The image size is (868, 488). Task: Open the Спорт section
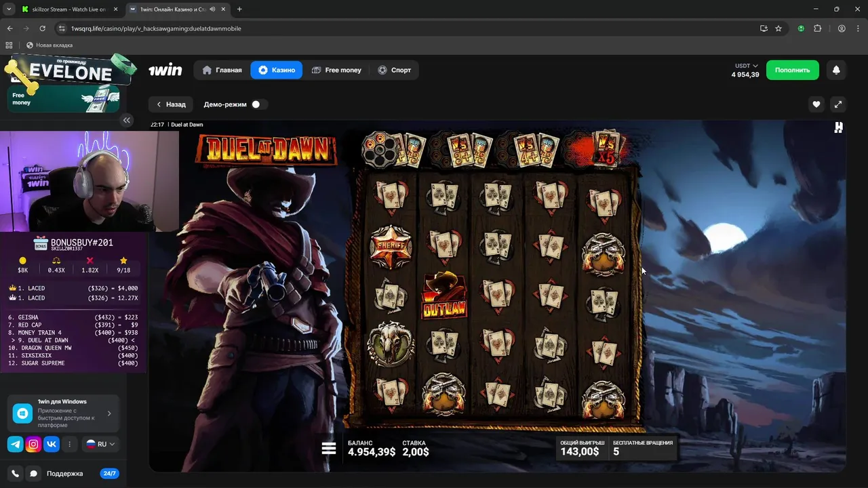click(x=394, y=70)
